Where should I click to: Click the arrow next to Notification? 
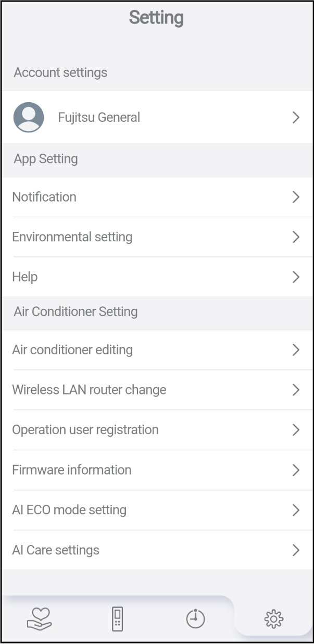(296, 197)
